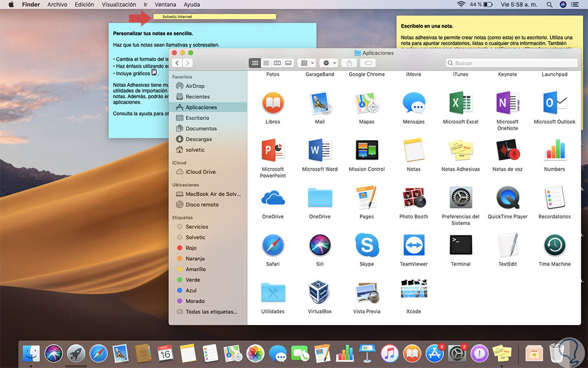This screenshot has height=368, width=588.
Task: Open the TextEdit app icon
Action: (507, 245)
